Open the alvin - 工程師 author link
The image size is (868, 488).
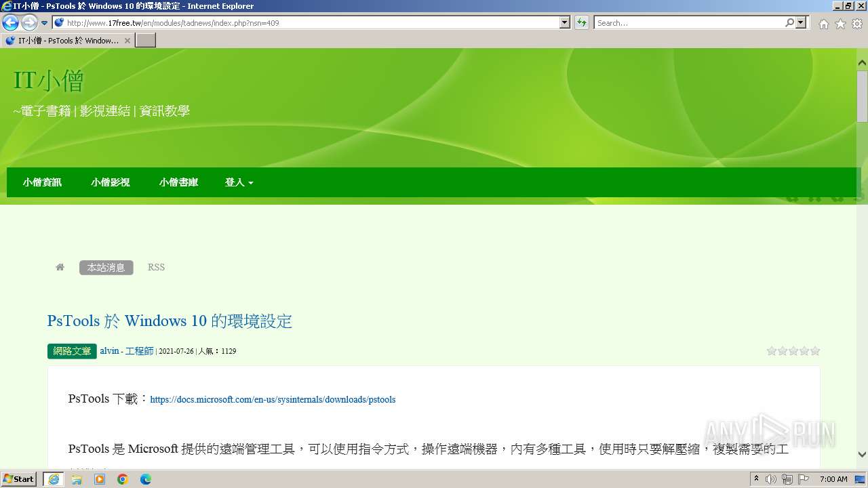click(x=127, y=351)
